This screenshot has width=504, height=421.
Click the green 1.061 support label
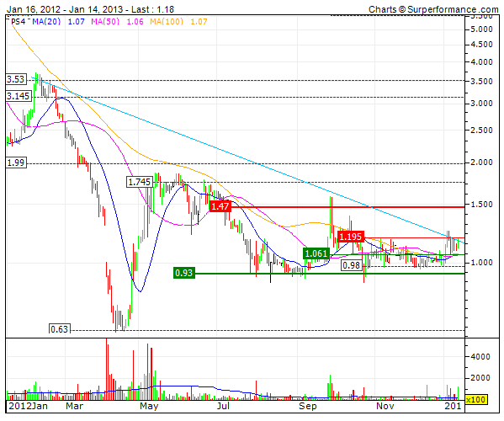(316, 253)
